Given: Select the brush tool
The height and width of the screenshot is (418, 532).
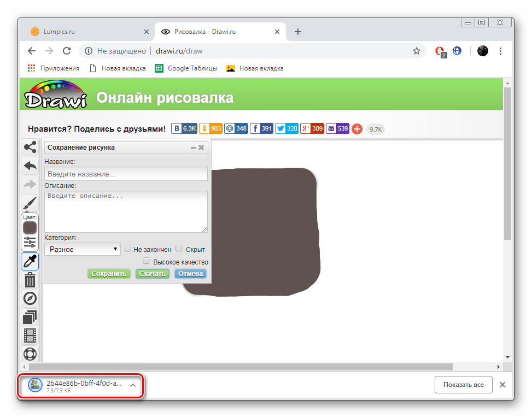Looking at the screenshot, I should pyautogui.click(x=30, y=203).
